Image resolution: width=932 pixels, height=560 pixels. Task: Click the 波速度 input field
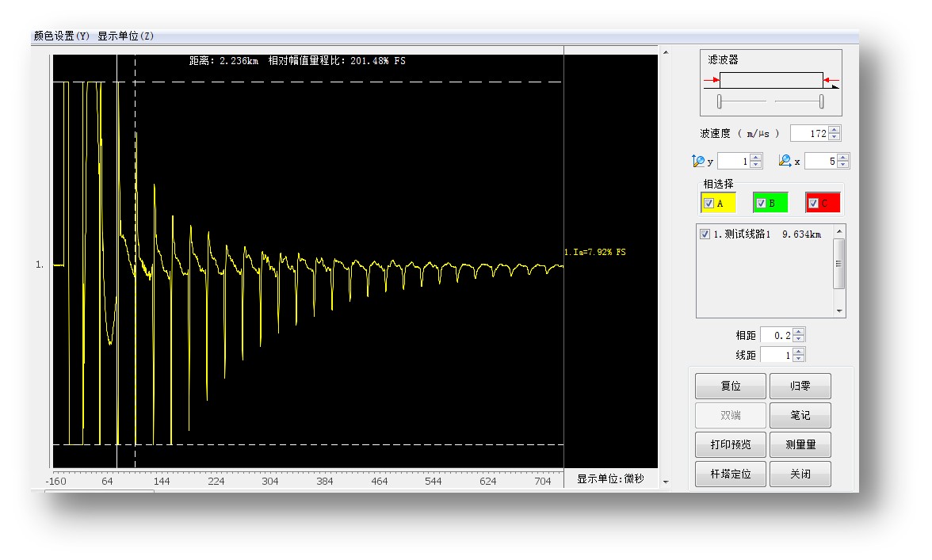(x=810, y=134)
